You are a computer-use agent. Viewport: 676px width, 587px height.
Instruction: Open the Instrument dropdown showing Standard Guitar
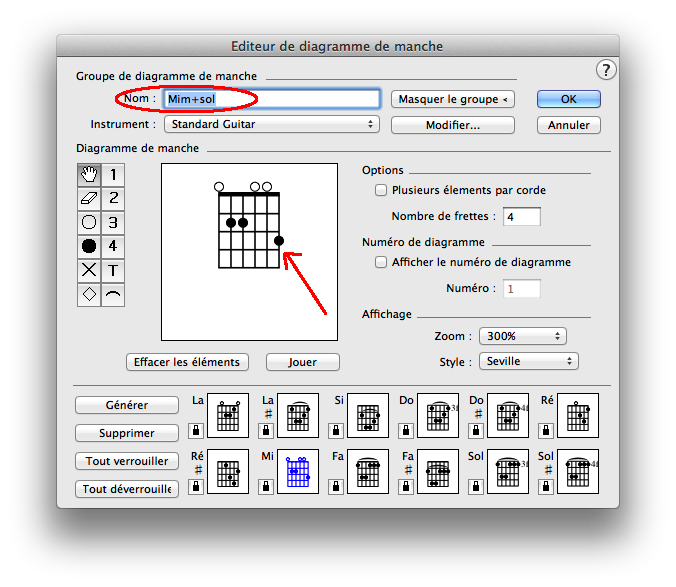tap(272, 125)
